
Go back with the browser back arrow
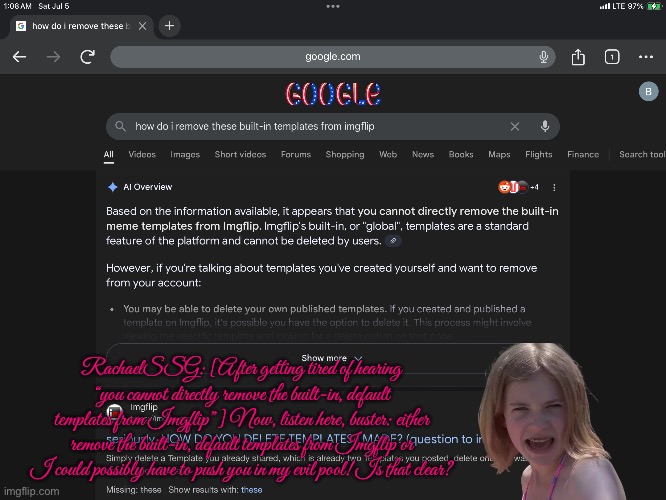point(20,56)
